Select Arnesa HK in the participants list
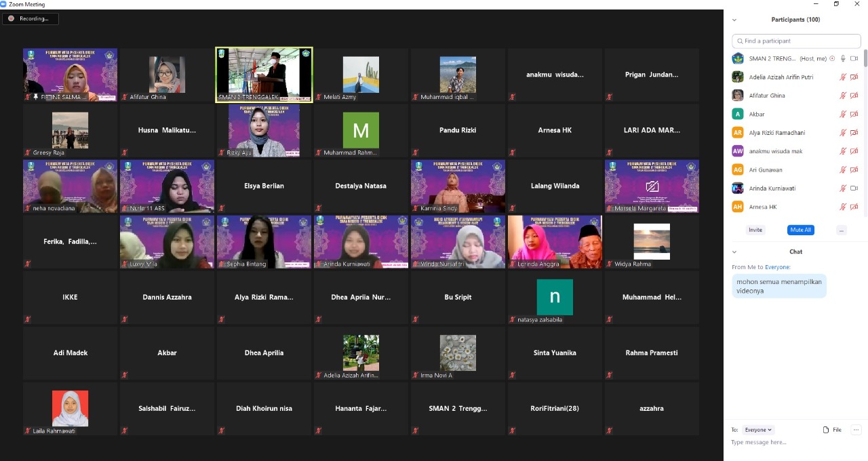868x461 pixels. (x=763, y=207)
